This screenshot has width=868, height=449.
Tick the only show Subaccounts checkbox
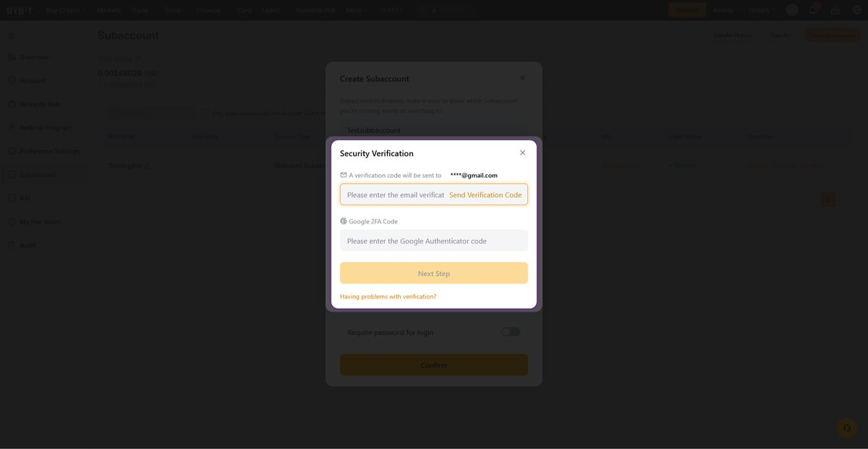(x=205, y=113)
